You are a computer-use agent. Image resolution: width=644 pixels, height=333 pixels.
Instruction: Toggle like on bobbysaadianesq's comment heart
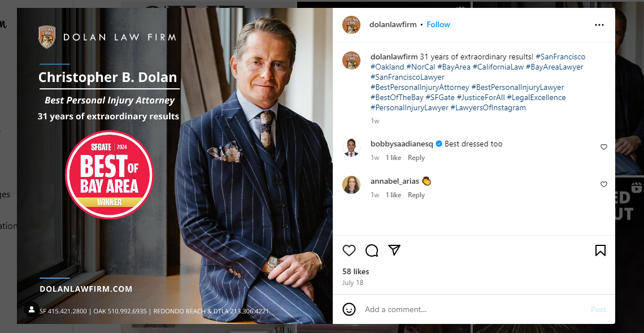click(x=604, y=146)
